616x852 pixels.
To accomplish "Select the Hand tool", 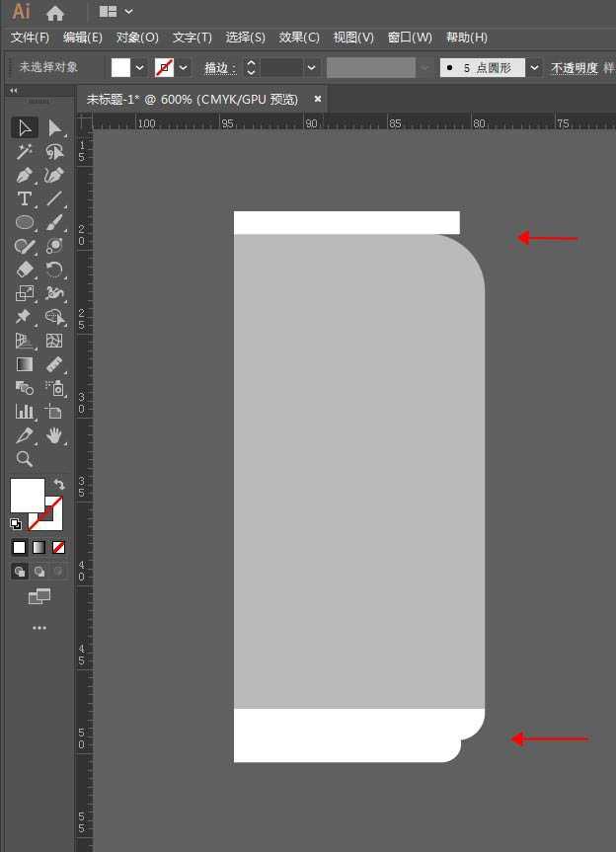I will (54, 435).
